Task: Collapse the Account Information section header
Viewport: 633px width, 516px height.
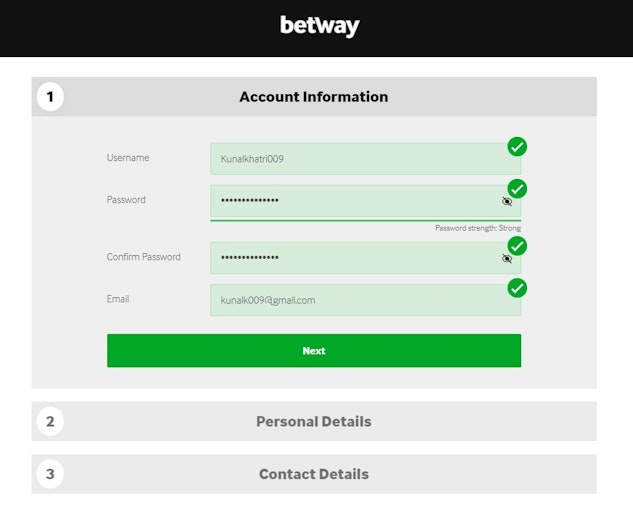Action: coord(314,97)
